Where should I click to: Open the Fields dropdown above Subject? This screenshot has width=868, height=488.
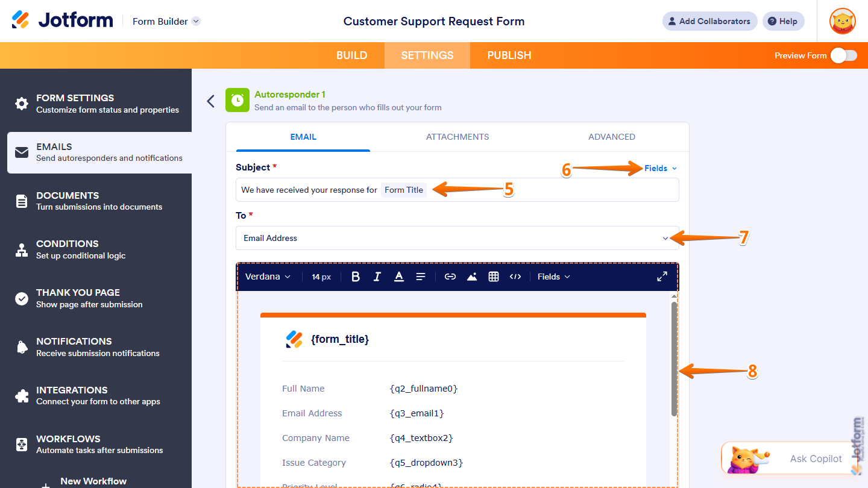661,168
